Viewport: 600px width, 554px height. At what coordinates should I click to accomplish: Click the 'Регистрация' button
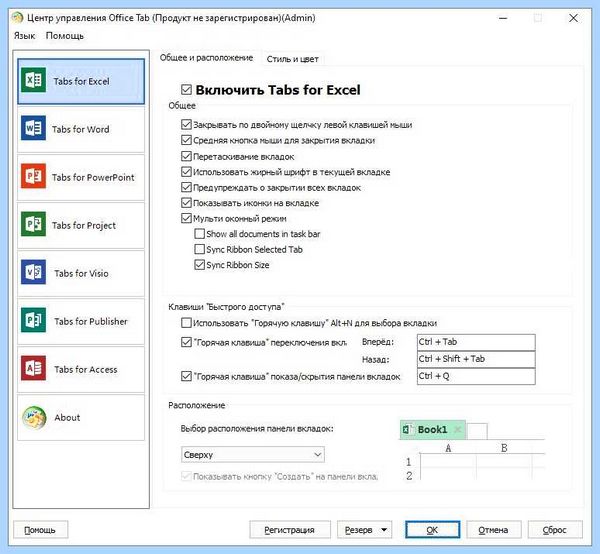click(x=290, y=530)
